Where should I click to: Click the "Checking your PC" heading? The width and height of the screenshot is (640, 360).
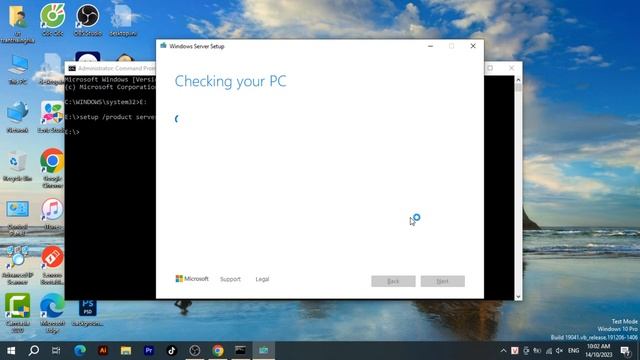(231, 81)
